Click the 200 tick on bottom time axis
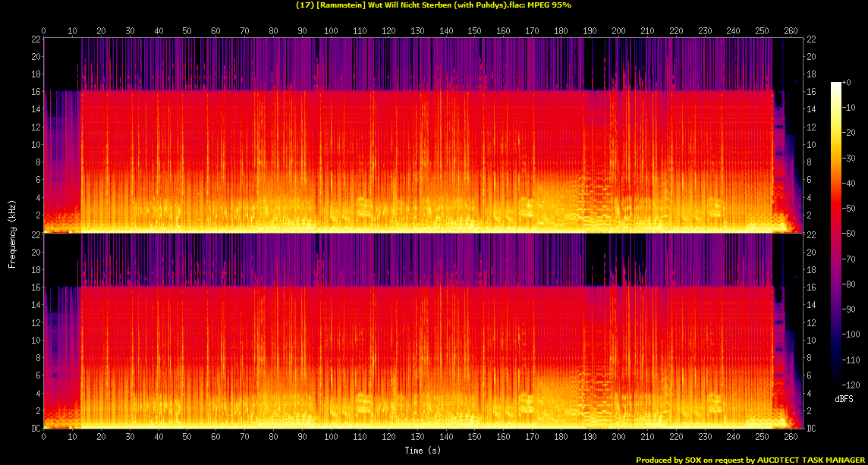Screen dimensions: 868x465 (x=618, y=437)
